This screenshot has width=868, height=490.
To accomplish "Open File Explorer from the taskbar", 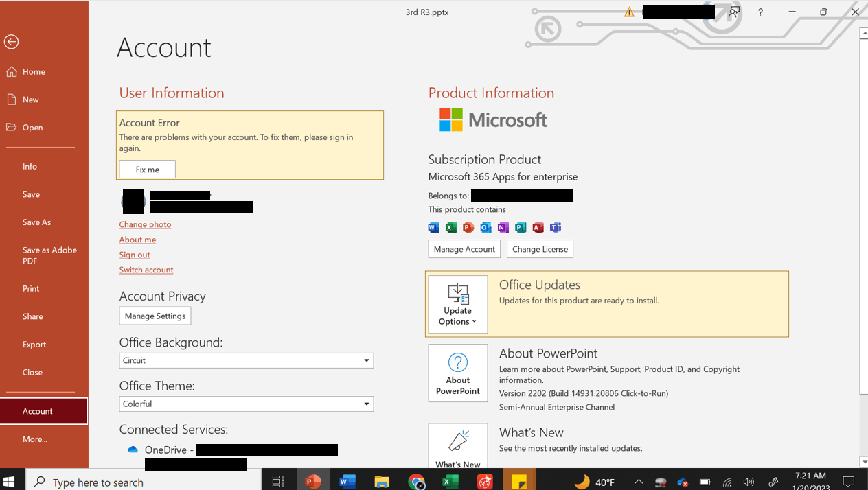I will (x=382, y=481).
